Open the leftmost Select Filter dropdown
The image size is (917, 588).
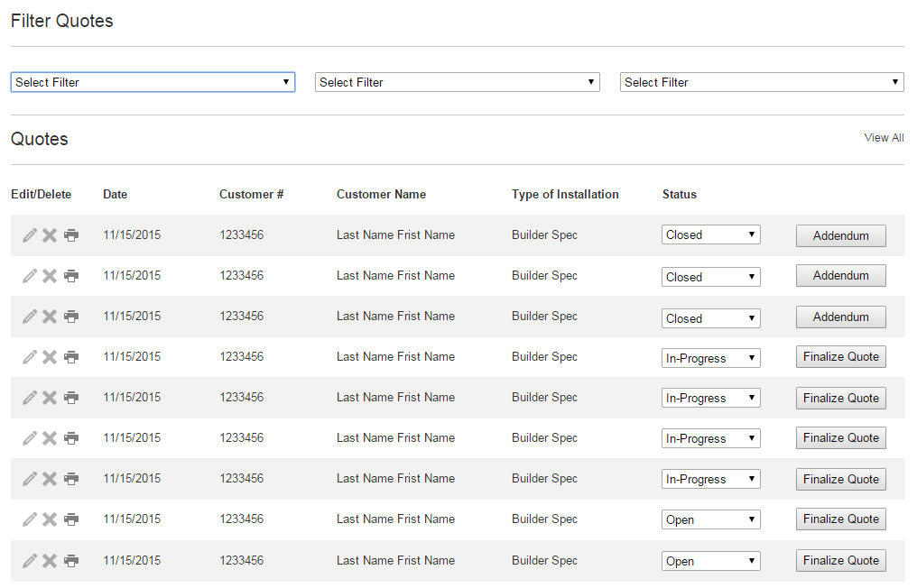tap(153, 82)
